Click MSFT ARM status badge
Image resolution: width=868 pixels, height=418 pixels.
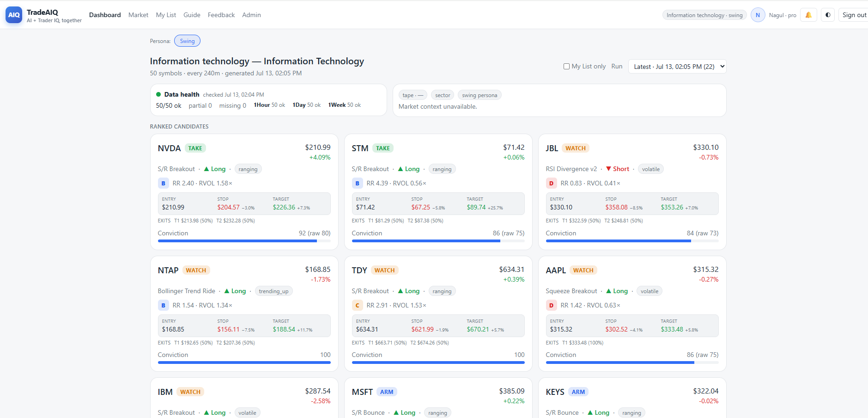(x=387, y=392)
